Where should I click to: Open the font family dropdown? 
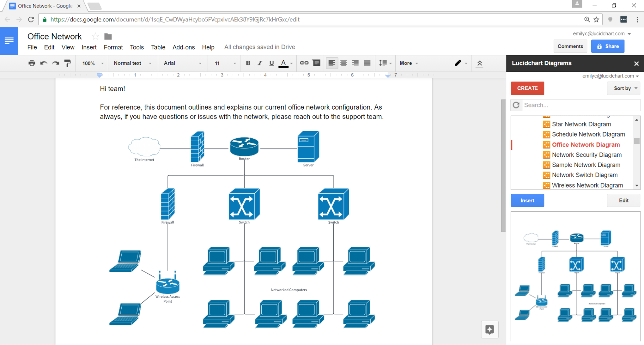[182, 63]
